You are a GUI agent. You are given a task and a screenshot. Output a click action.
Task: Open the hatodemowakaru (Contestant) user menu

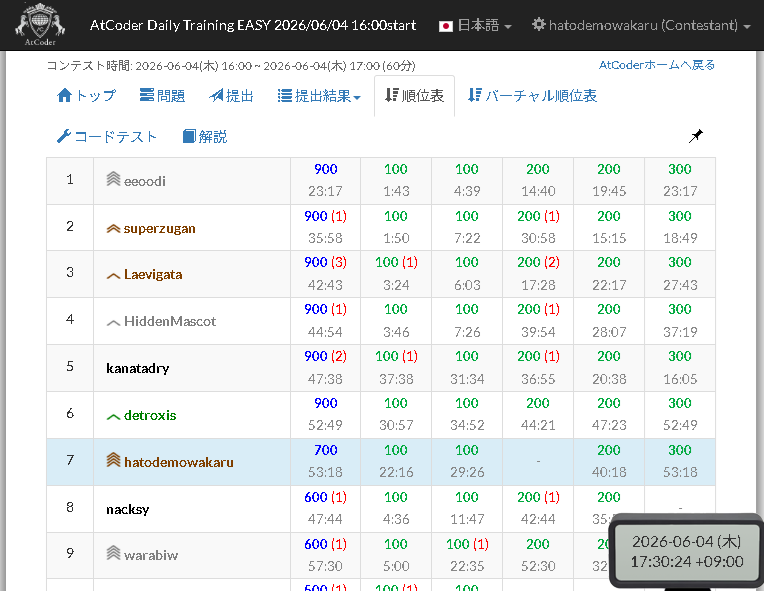[641, 25]
